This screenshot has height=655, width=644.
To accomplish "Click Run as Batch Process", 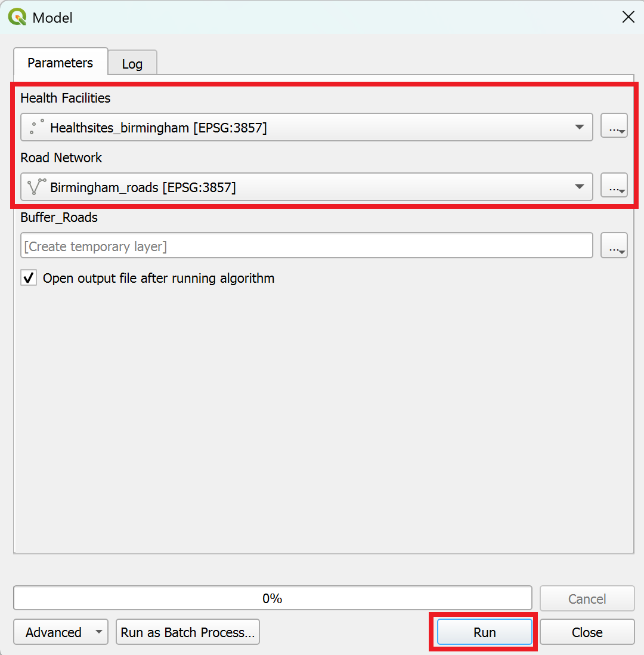I will click(x=188, y=632).
